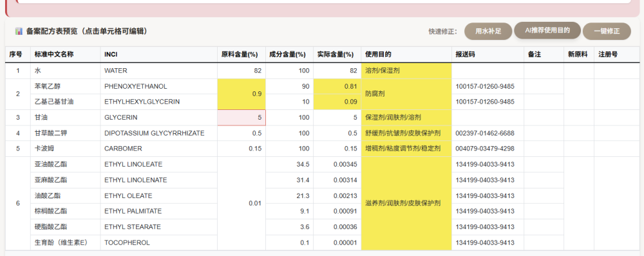Click the ETHYLHEXYLGLYCERIN INCI cell
Image resolution: width=644 pixels, height=256 pixels.
click(158, 102)
